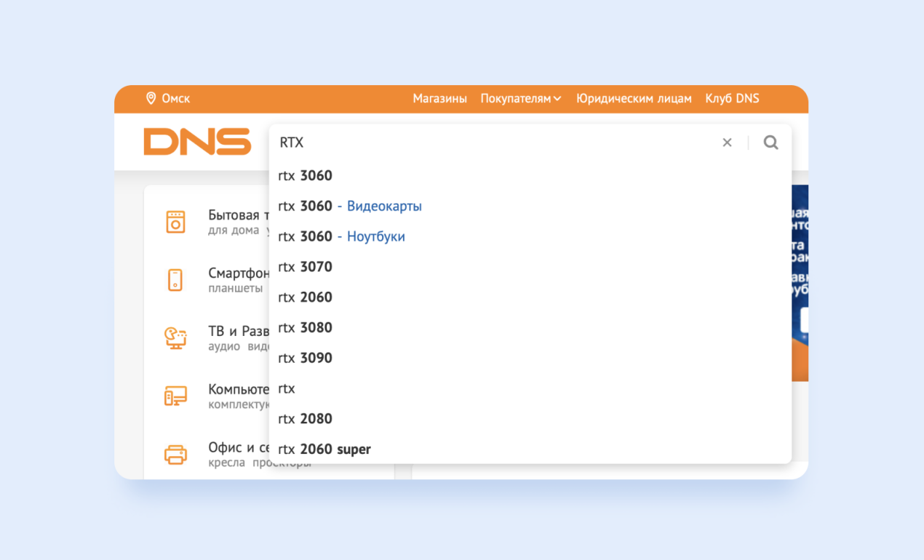
Task: Open the Магазины menu item
Action: [440, 98]
